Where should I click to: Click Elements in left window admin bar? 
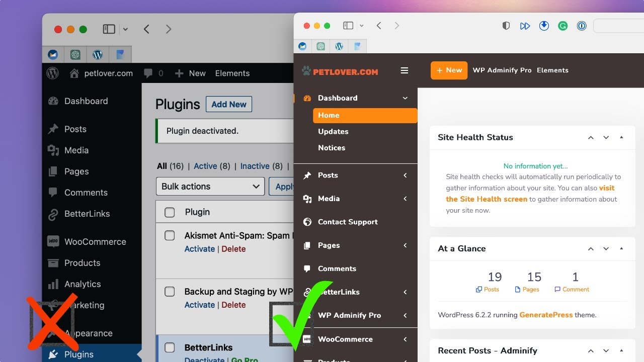[x=232, y=73]
